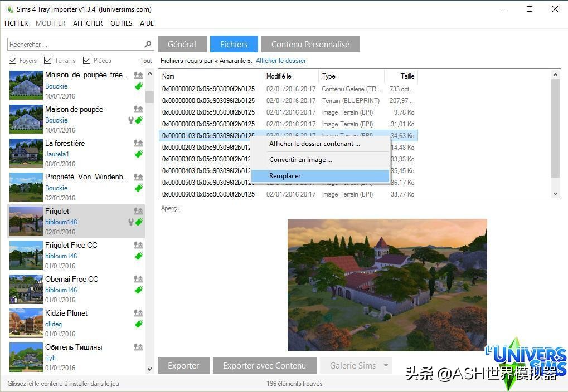Choose Convertir en image in context menu
This screenshot has width=568, height=392.
point(320,160)
